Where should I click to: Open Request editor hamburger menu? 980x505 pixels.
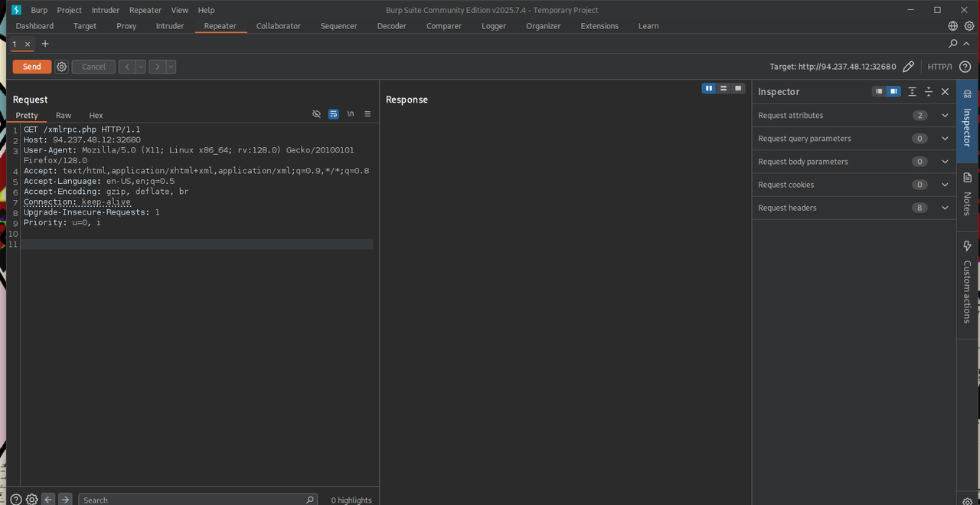tap(367, 114)
